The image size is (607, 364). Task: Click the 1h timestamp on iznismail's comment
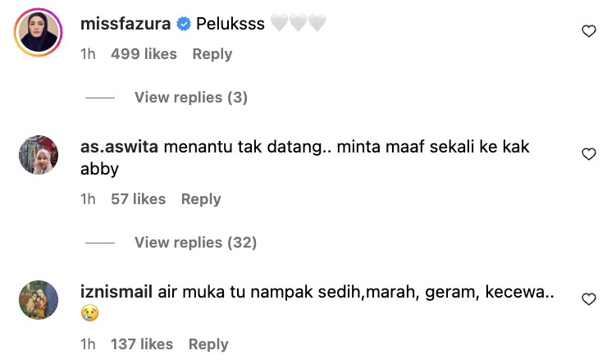pos(89,344)
